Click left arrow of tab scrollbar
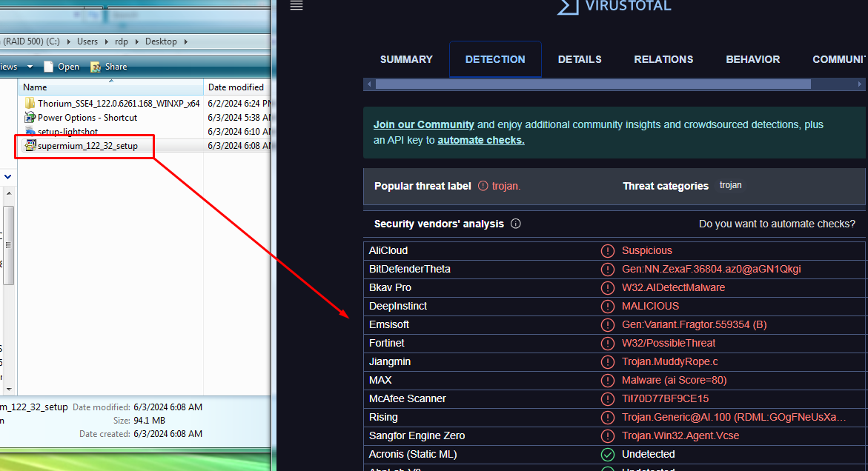 (369, 84)
